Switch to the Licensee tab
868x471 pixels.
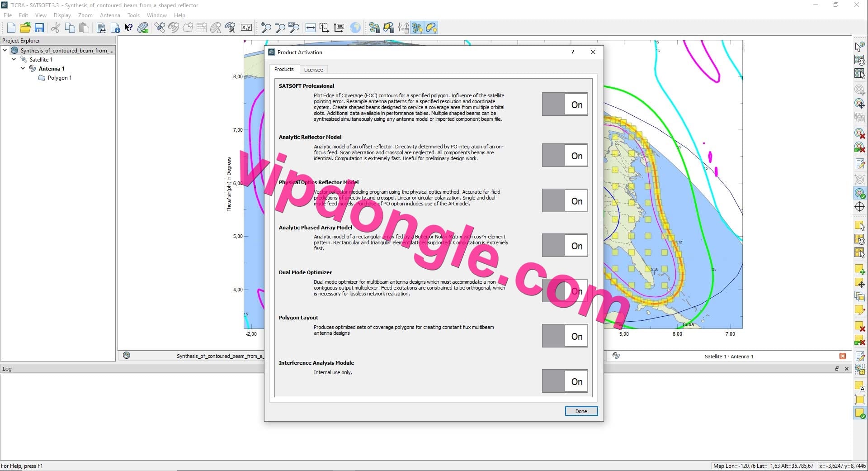tap(313, 70)
